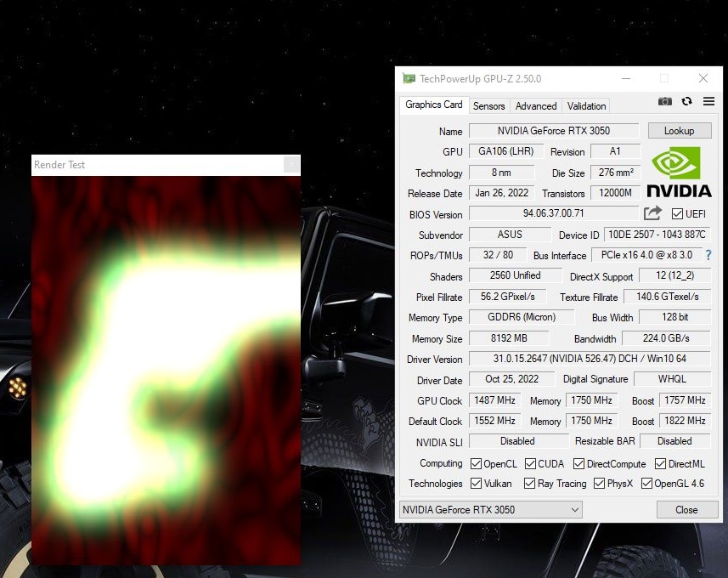The image size is (728, 578).
Task: Click the Memory Size value 8192 MB
Action: click(509, 338)
